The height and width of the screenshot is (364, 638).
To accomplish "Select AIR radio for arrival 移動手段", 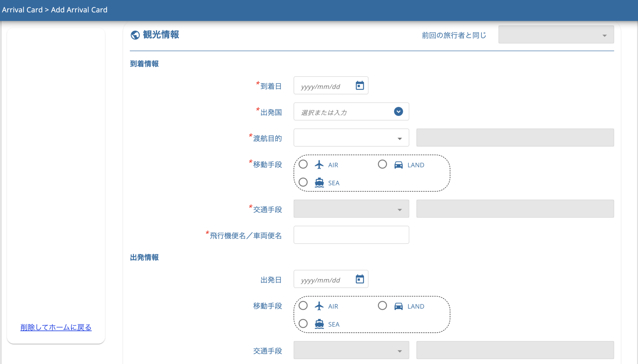I will [303, 164].
